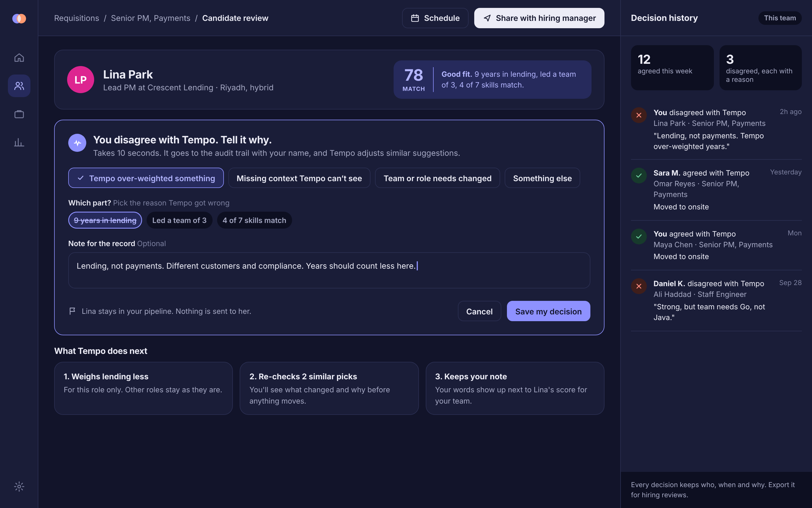Go to Requisitions breadcrumb
The height and width of the screenshot is (508, 812).
pyautogui.click(x=76, y=18)
